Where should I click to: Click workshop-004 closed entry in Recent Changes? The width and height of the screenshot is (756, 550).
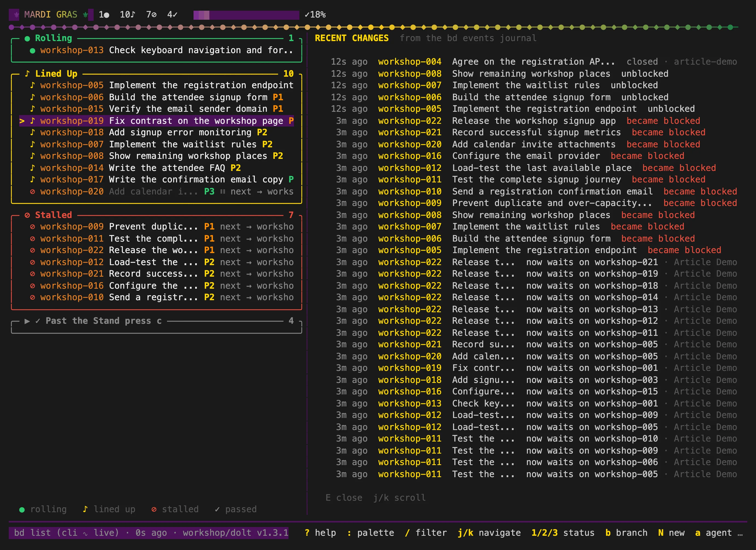click(x=533, y=62)
